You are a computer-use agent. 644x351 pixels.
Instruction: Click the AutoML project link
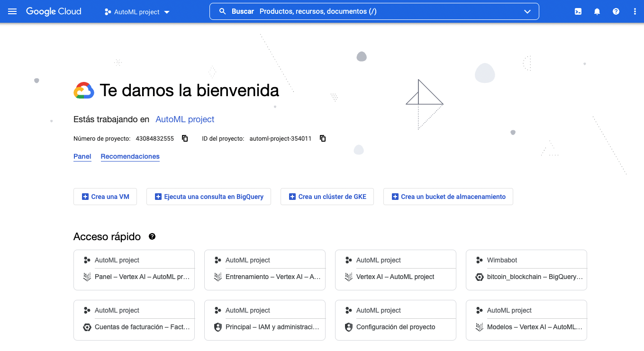[185, 119]
